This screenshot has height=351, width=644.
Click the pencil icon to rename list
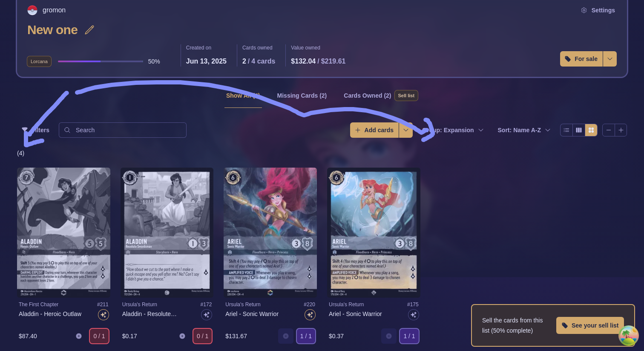(x=89, y=30)
